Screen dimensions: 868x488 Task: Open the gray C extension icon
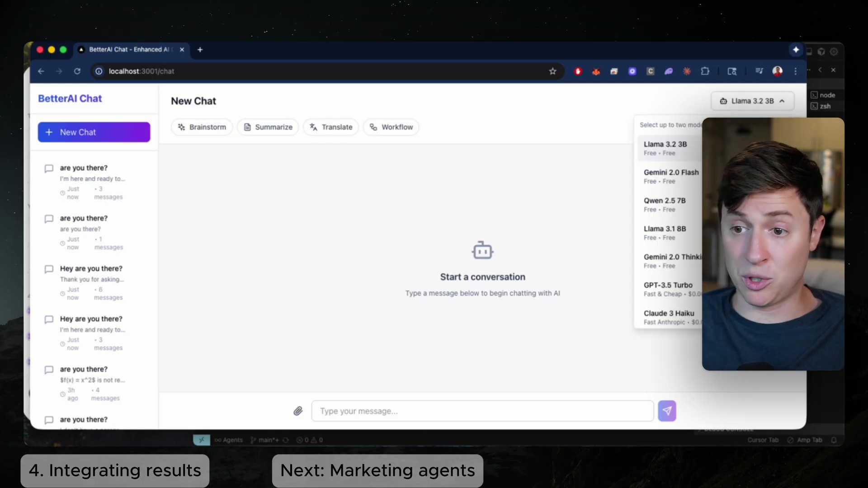pyautogui.click(x=651, y=71)
